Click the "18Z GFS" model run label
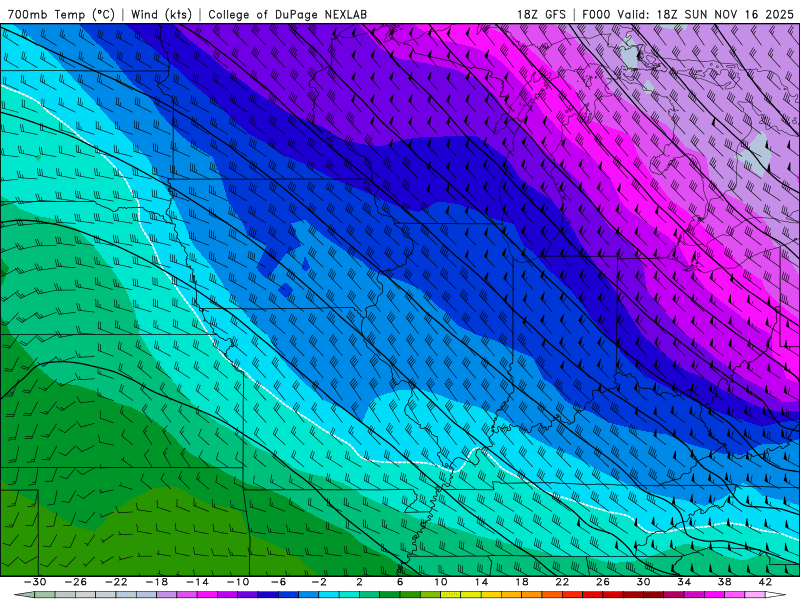 click(x=541, y=14)
